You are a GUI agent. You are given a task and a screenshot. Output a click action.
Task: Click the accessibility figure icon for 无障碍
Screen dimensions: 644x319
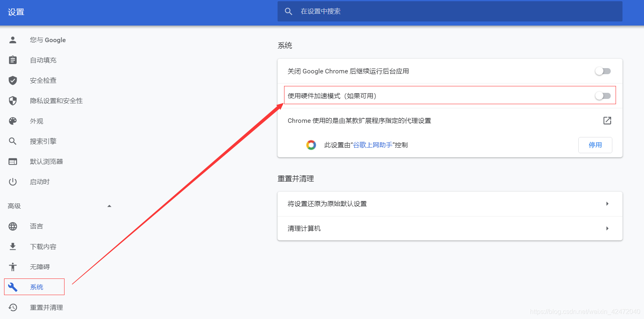click(13, 267)
